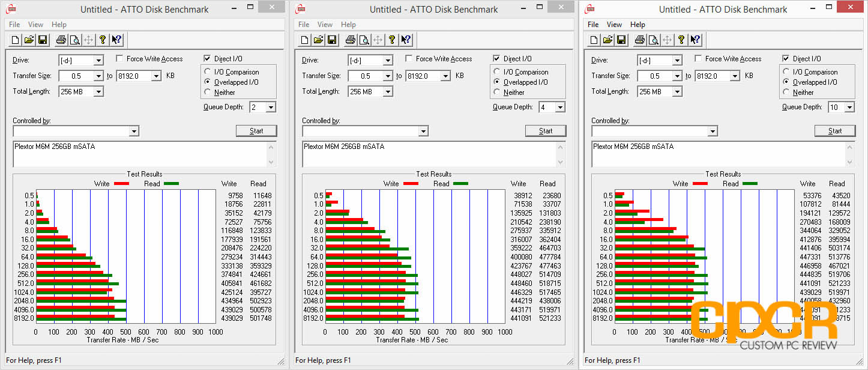868x370 pixels.
Task: Click Print icon in Queue Depth 2 window
Action: coord(61,40)
